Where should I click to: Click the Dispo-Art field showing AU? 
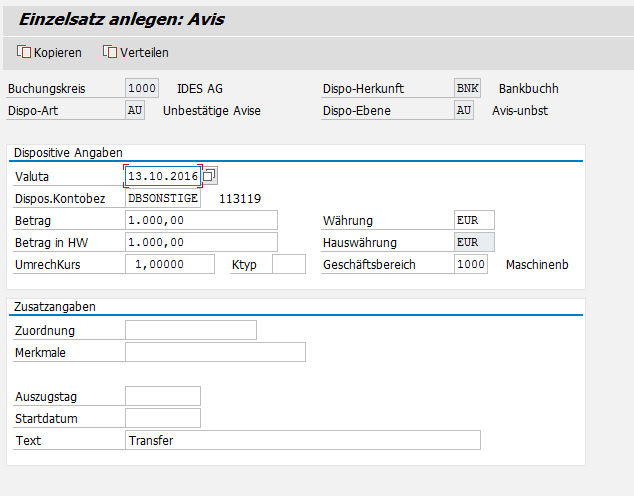[135, 110]
